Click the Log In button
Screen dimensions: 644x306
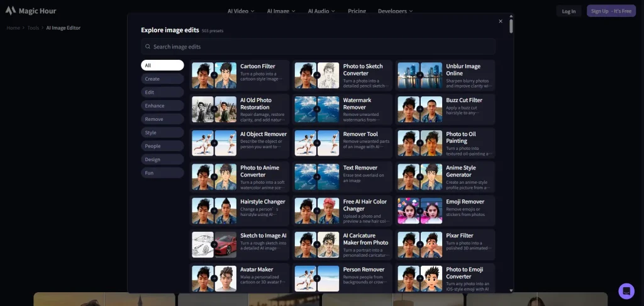tap(569, 11)
